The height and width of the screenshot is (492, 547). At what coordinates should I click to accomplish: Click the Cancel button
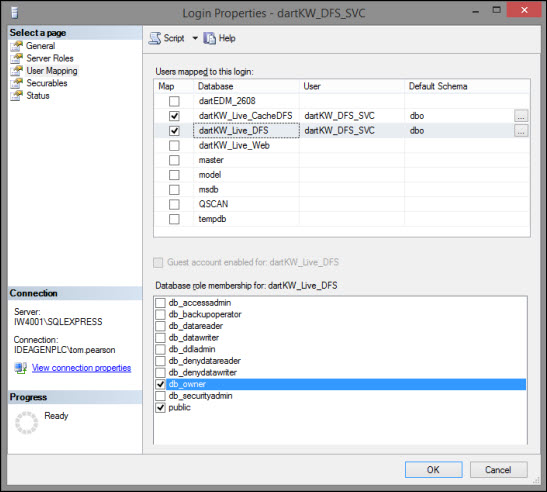(x=498, y=470)
